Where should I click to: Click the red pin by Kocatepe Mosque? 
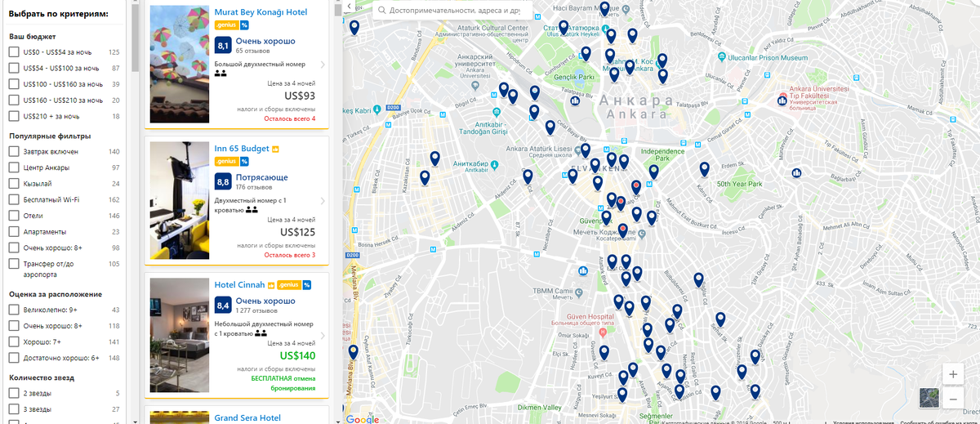[x=622, y=230]
